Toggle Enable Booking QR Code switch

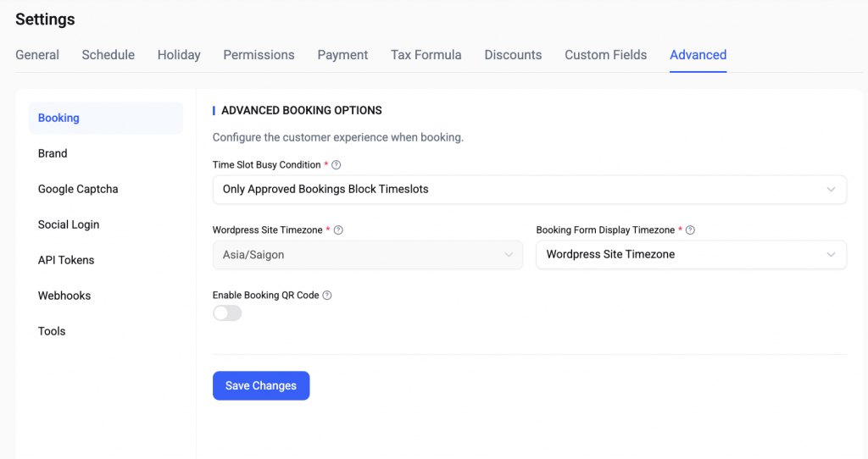tap(227, 313)
